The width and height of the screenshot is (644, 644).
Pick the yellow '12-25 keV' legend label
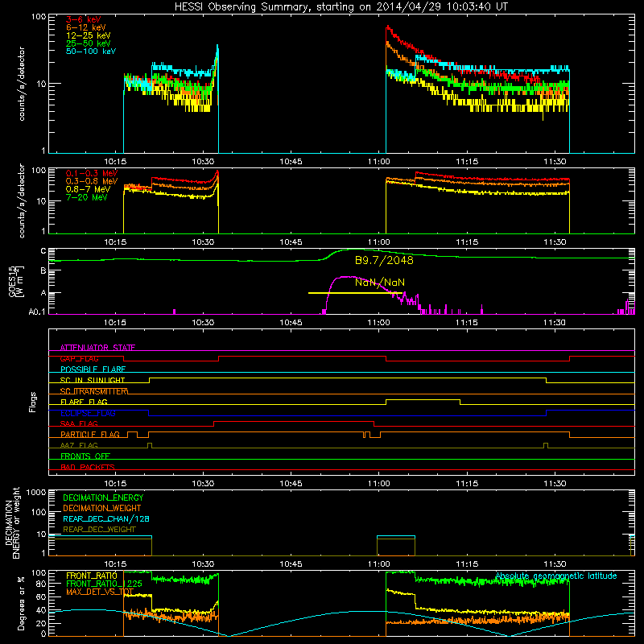click(89, 35)
